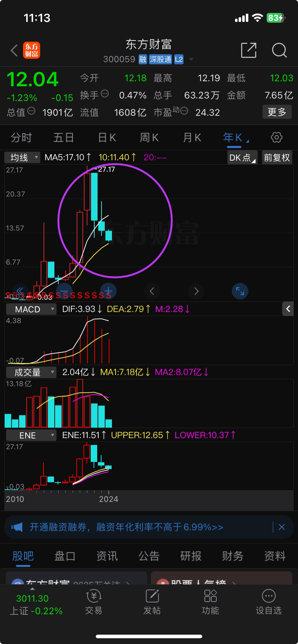Tap the 融 margin trading badge
Screen dimensions: 298x644
pos(143,59)
